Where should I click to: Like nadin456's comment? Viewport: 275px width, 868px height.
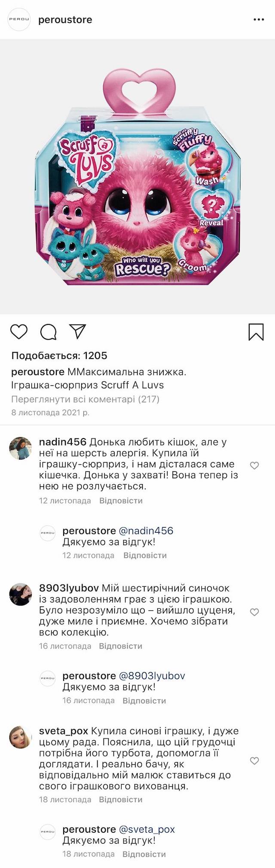point(254,465)
